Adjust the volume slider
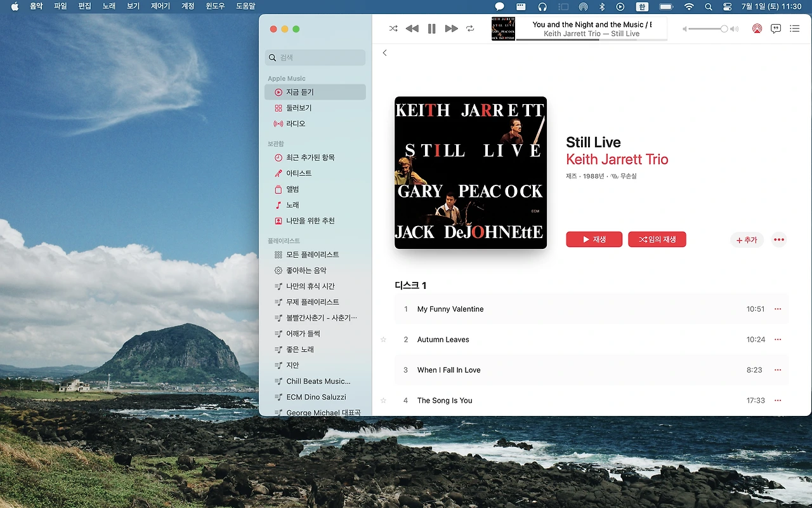 [x=708, y=29]
